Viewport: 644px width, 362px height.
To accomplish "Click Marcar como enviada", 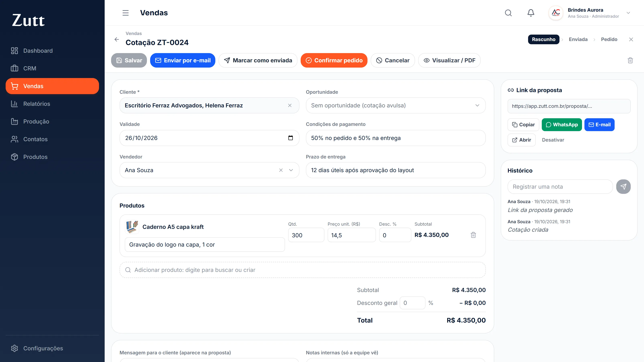I will [258, 61].
